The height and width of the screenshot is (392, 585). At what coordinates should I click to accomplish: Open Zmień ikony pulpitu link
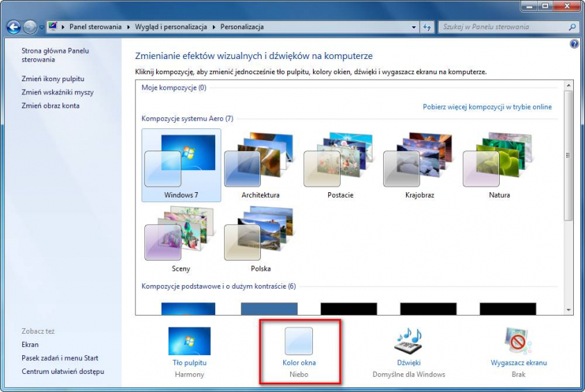[x=53, y=78]
